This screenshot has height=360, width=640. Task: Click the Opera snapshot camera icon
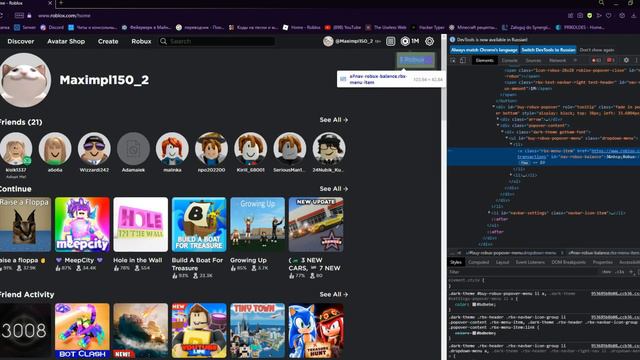pos(580,16)
